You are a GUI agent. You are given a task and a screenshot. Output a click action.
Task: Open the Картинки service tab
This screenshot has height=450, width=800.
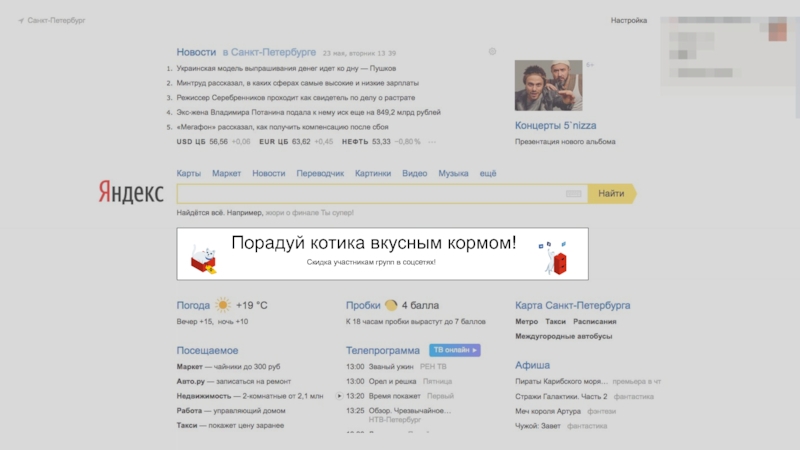(373, 173)
